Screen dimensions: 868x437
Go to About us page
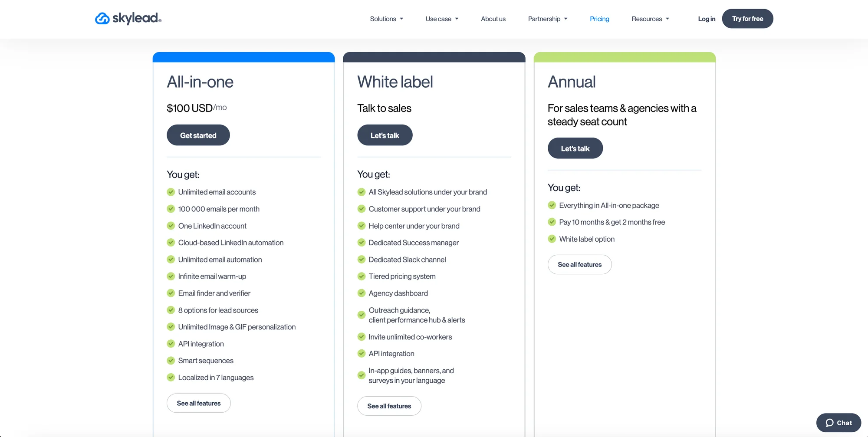[493, 19]
